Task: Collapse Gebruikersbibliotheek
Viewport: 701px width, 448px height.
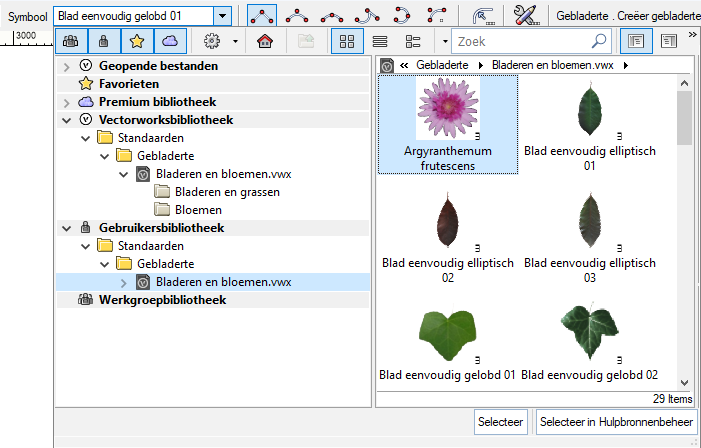Action: click(67, 228)
